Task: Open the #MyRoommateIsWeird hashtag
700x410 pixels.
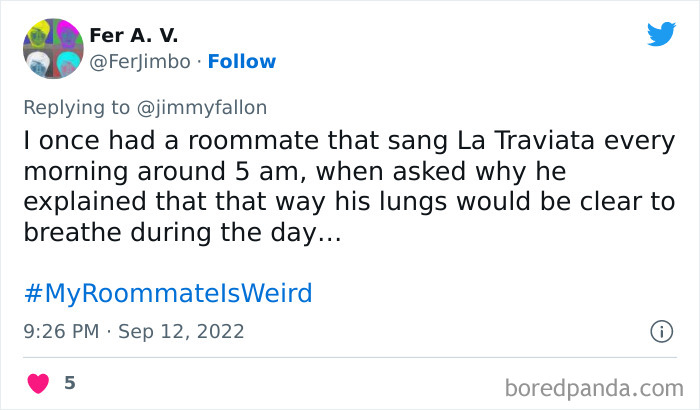Action: [167, 293]
